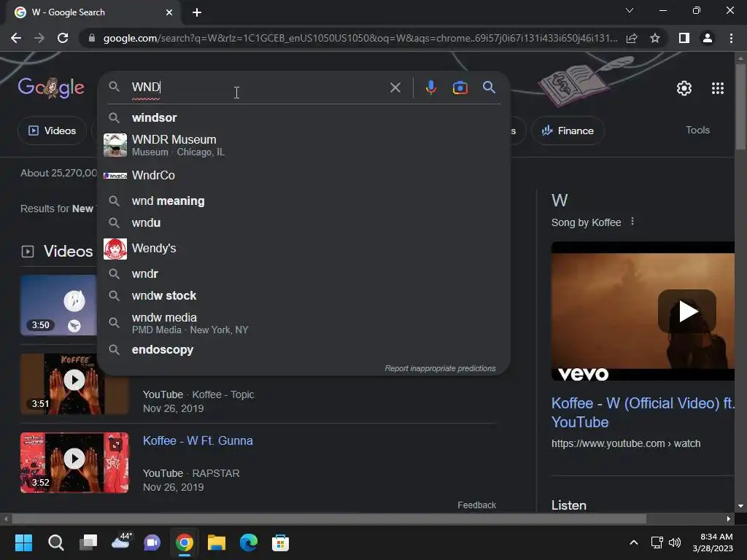Click the voice search microphone icon
The height and width of the screenshot is (560, 747).
tap(430, 87)
